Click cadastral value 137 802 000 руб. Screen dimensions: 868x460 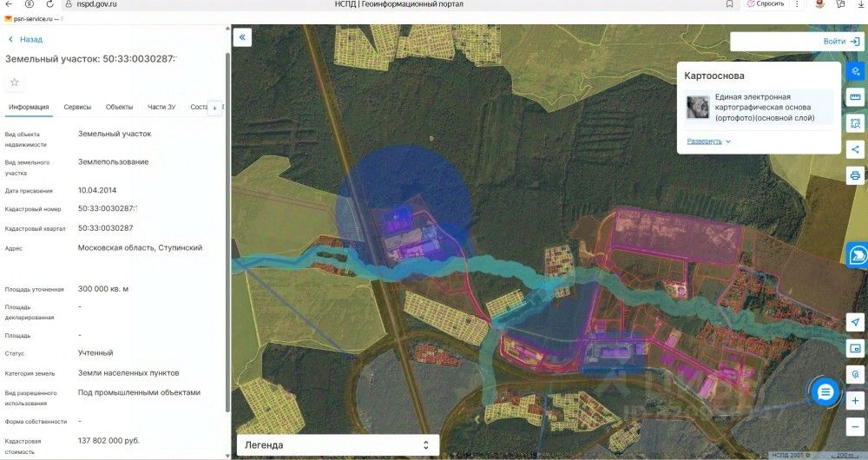coord(108,441)
